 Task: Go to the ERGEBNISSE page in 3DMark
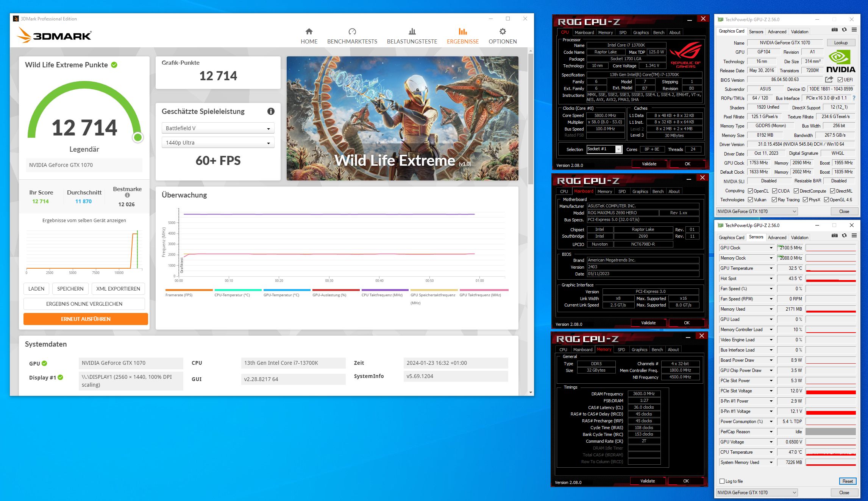pos(463,36)
